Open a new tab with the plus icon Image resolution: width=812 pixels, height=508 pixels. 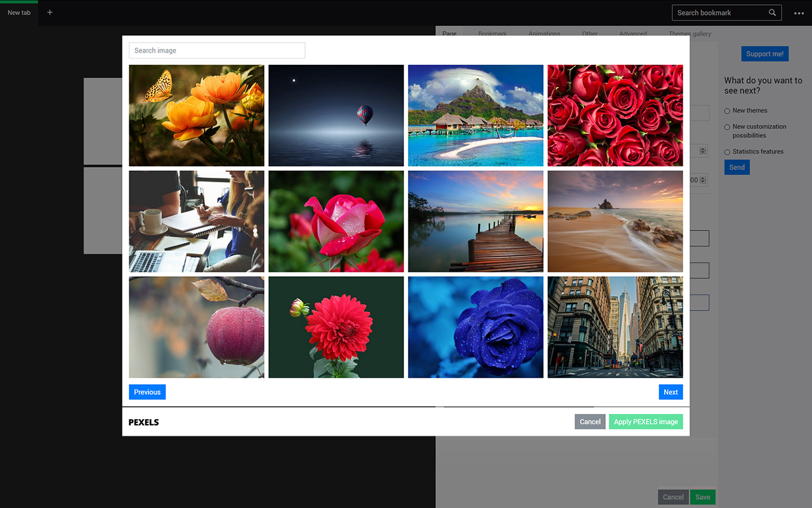50,13
